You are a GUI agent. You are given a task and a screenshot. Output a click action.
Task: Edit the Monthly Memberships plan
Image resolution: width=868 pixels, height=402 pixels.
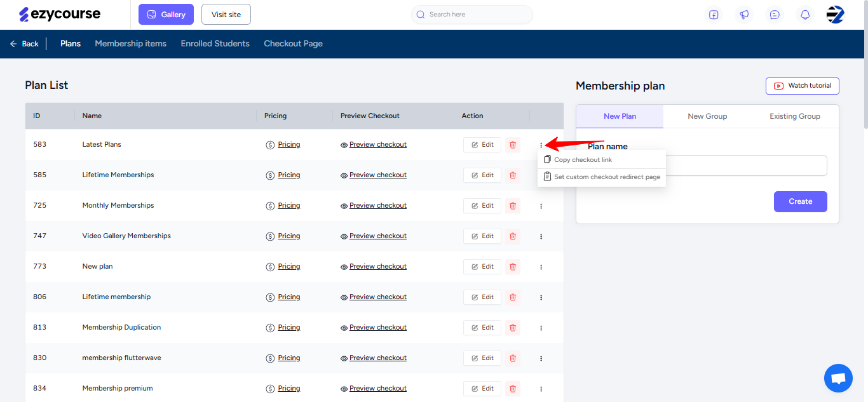pyautogui.click(x=482, y=206)
